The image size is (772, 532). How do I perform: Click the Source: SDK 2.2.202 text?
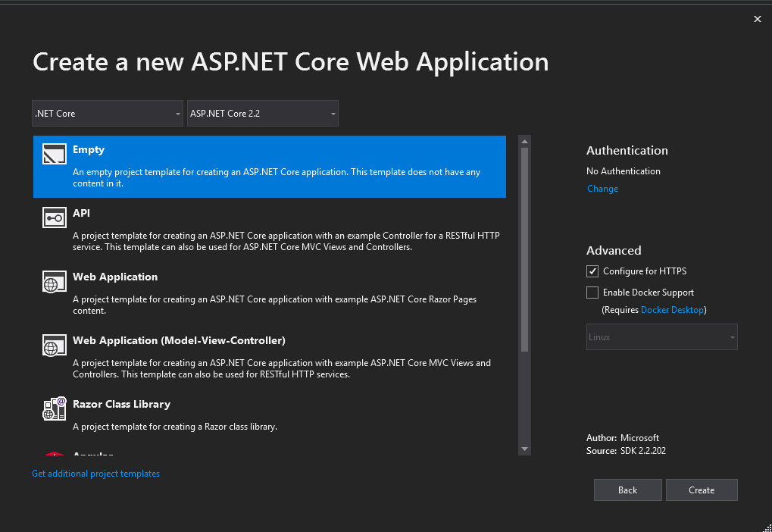point(626,451)
